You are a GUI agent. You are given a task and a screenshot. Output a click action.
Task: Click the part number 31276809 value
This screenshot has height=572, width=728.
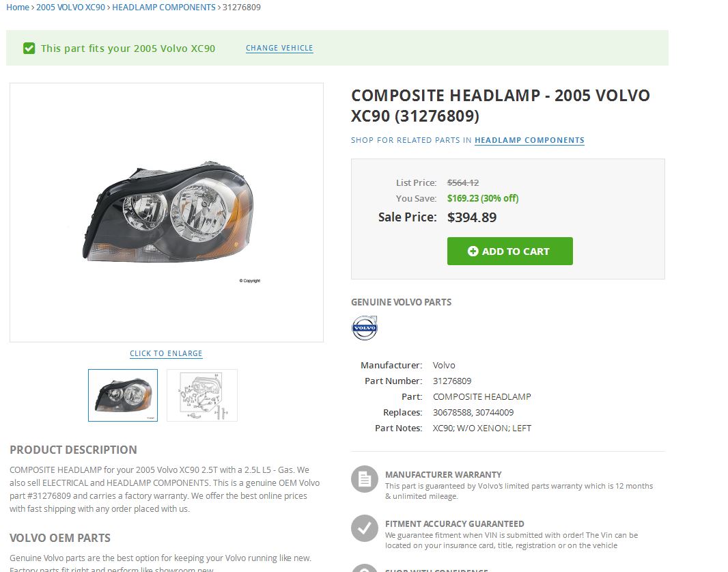[x=452, y=381]
